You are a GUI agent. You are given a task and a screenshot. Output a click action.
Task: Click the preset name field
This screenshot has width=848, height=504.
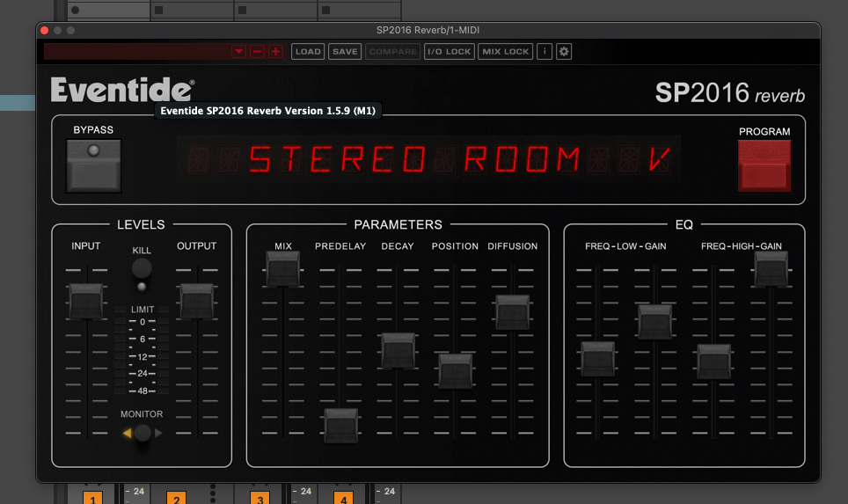136,52
